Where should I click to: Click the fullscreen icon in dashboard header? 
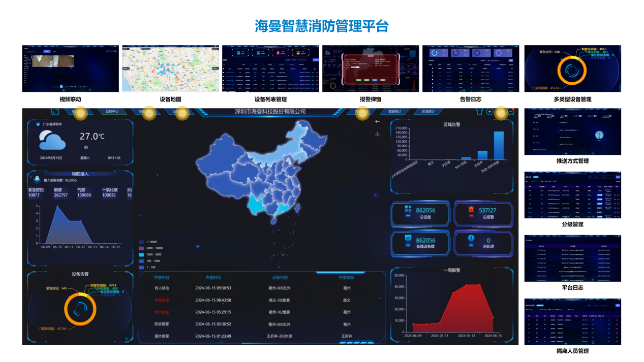point(55,112)
